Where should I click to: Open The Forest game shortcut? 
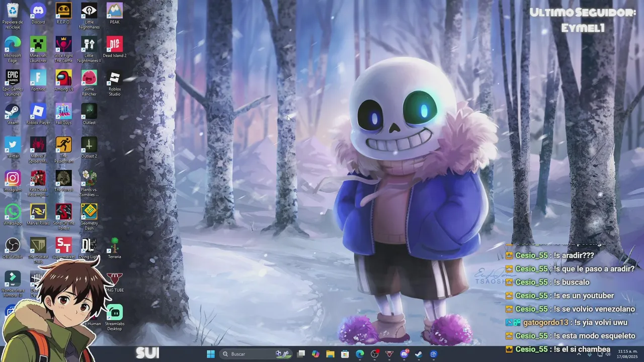tap(63, 182)
